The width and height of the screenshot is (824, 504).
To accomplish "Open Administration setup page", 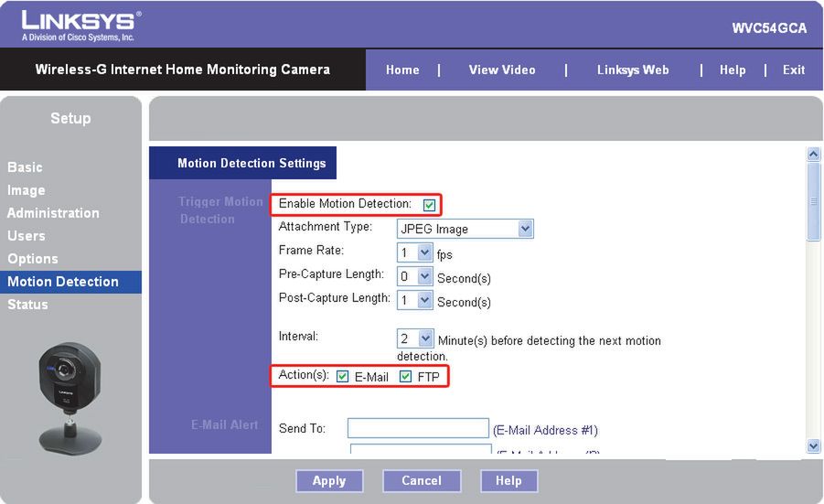I will click(53, 213).
